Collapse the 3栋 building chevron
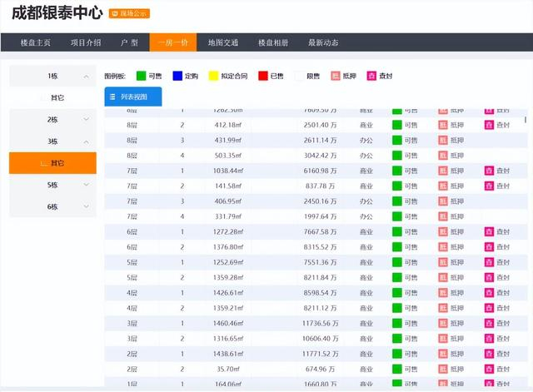The image size is (533, 392). pyautogui.click(x=87, y=141)
